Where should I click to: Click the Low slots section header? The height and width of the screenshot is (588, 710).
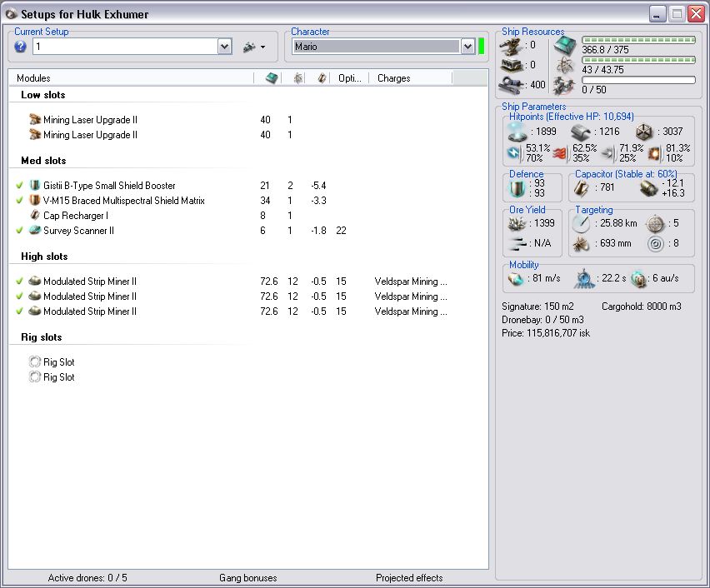(43, 95)
